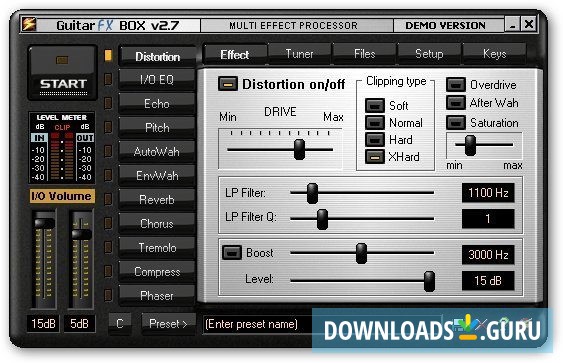This screenshot has width=563, height=363.
Task: Toggle the EnvWah effect LED indicator
Action: (x=108, y=175)
